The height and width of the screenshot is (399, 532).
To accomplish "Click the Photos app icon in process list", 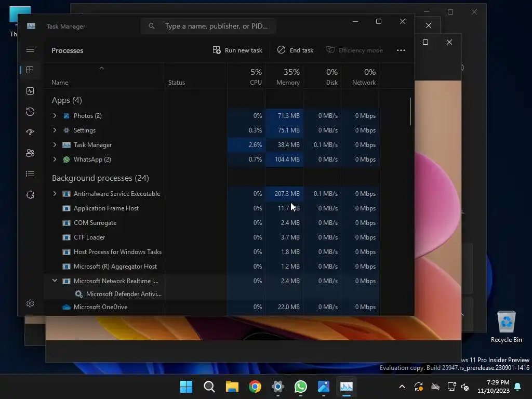I will [x=66, y=116].
